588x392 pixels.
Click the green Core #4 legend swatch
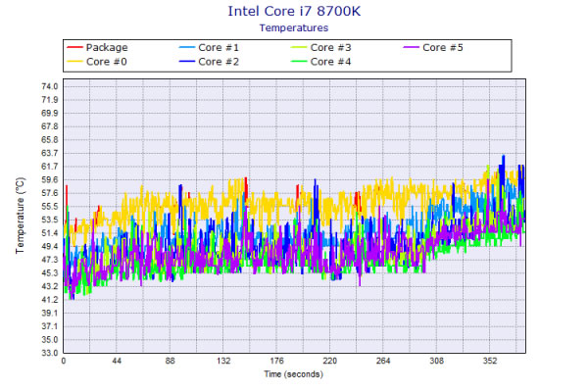[x=299, y=62]
